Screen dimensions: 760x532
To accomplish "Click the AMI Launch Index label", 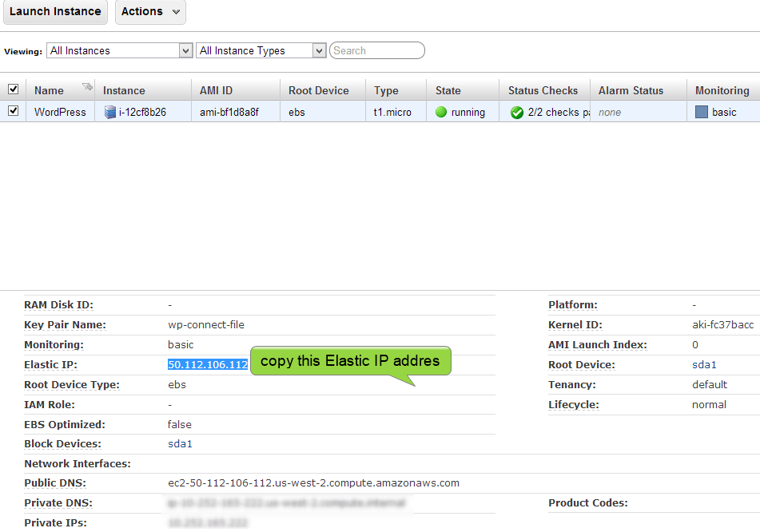I will coord(598,345).
